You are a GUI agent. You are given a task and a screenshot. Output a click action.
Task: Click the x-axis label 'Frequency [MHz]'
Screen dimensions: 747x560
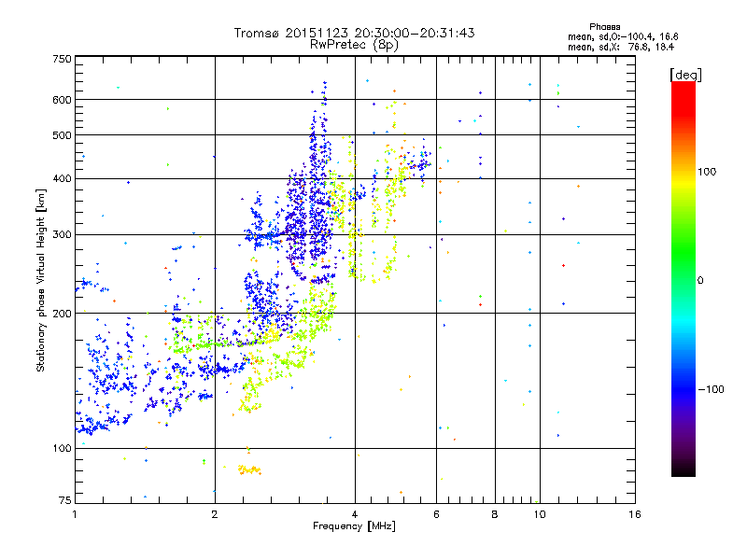(x=354, y=526)
